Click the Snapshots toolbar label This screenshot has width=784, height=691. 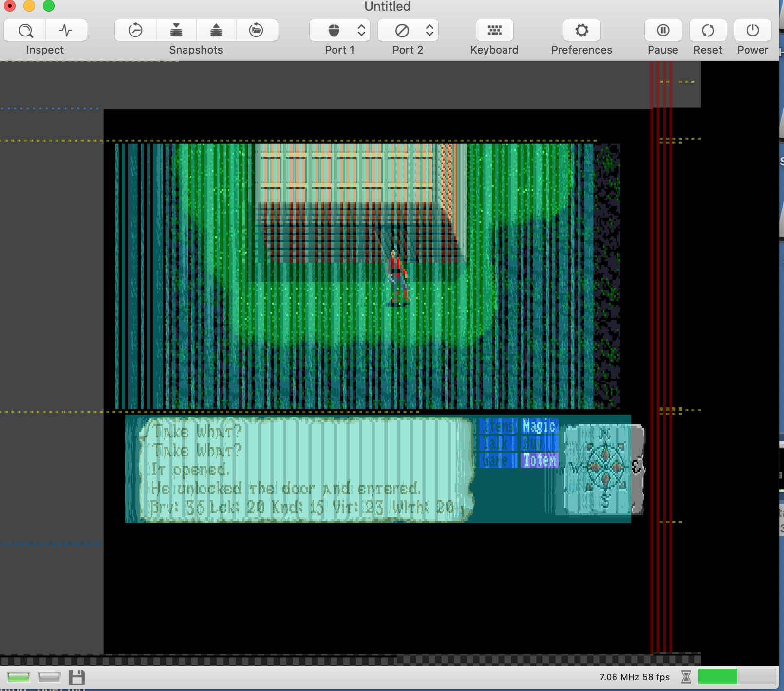click(x=196, y=50)
